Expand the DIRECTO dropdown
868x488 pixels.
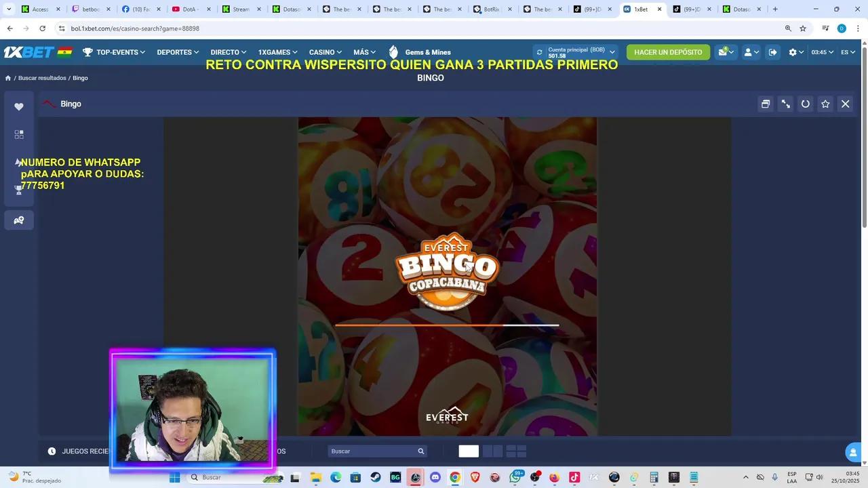(x=229, y=52)
